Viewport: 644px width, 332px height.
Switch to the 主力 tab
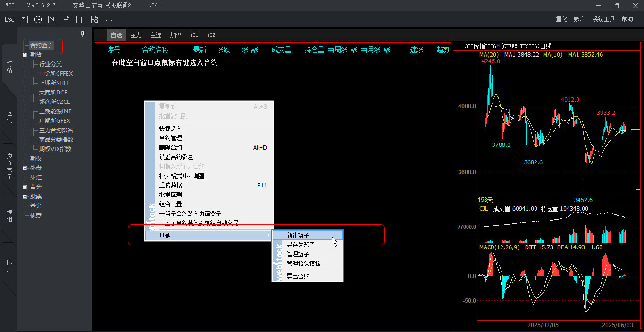tap(136, 35)
